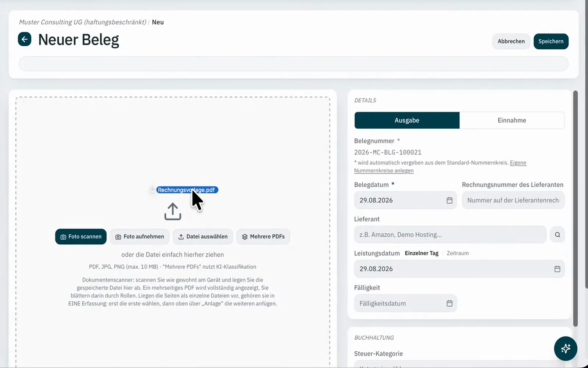Switch to the Einnahme tab

coord(512,120)
